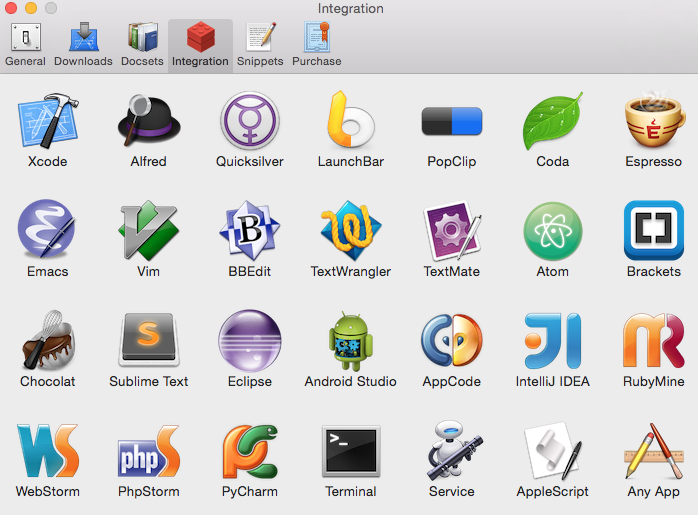The width and height of the screenshot is (698, 515).
Task: Switch to the General preferences tab
Action: [x=25, y=45]
